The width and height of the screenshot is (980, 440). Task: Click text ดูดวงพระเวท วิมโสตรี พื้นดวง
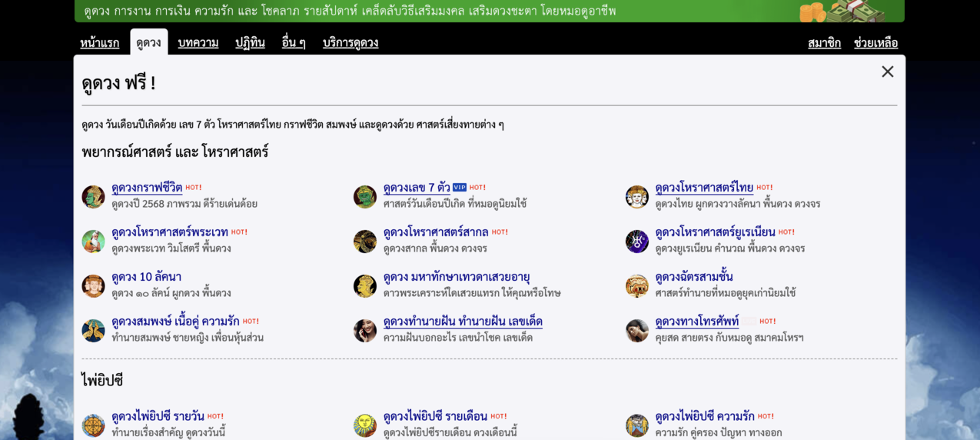(x=171, y=248)
